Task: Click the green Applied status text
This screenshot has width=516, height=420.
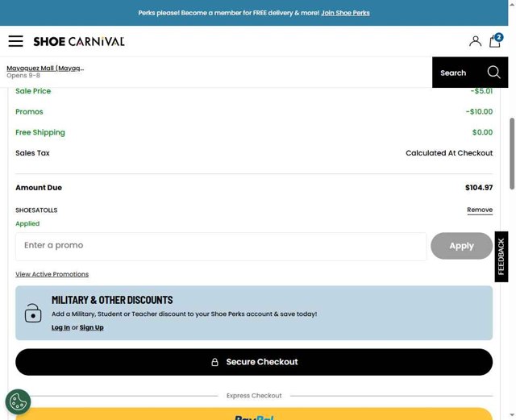Action: [x=27, y=223]
